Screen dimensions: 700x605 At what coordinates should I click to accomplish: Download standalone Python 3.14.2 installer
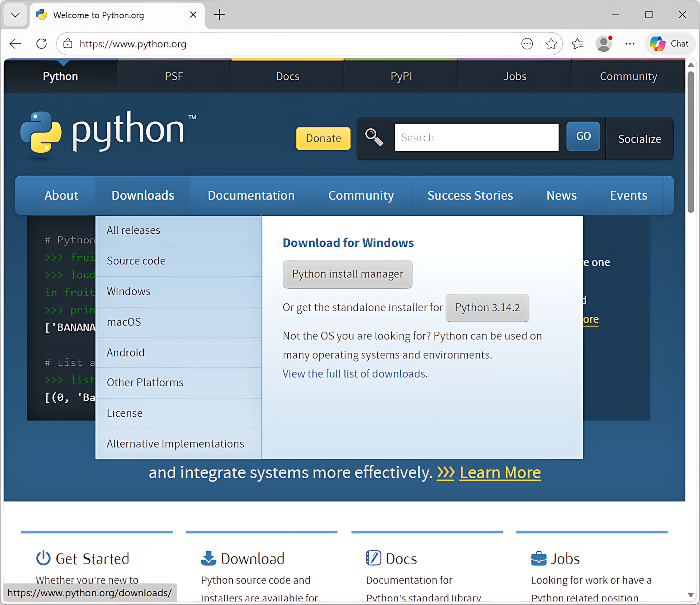tap(487, 308)
